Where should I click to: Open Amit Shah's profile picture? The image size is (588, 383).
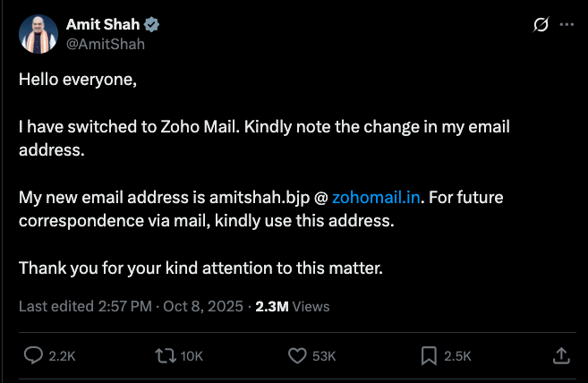pyautogui.click(x=38, y=33)
